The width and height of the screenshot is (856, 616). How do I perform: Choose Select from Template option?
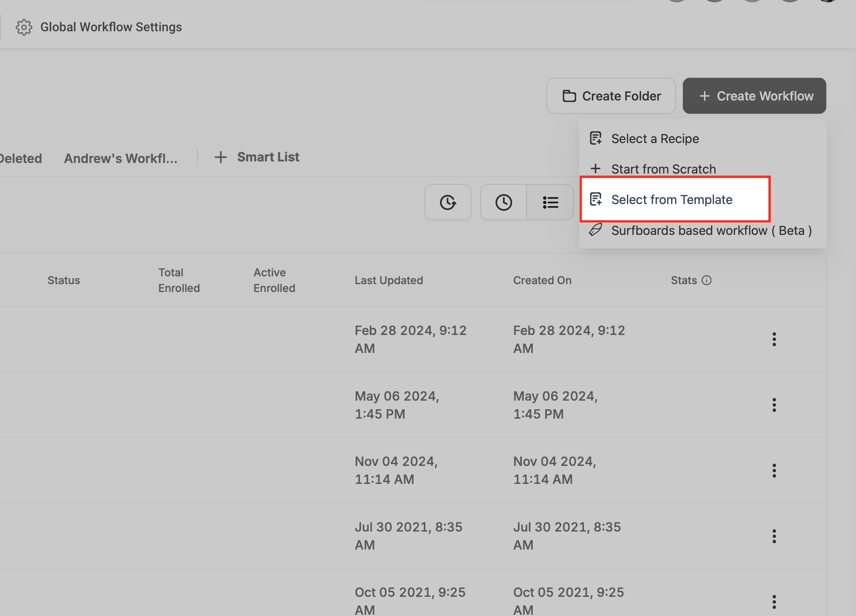point(672,200)
